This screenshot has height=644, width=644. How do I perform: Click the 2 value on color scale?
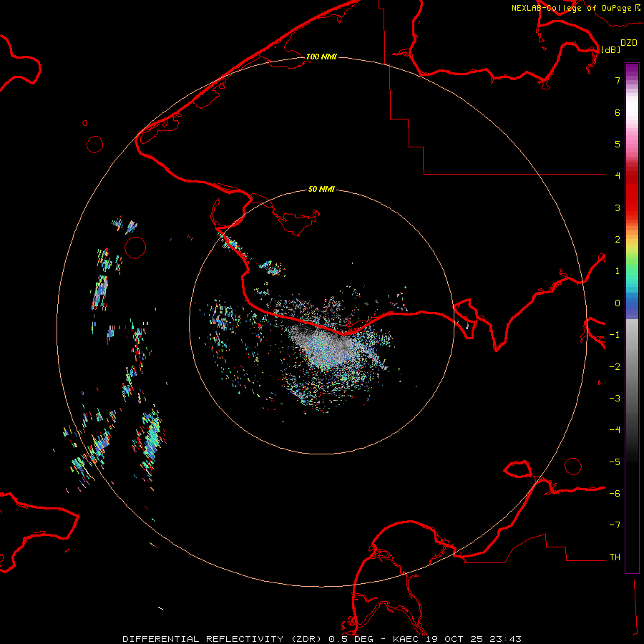[618, 240]
